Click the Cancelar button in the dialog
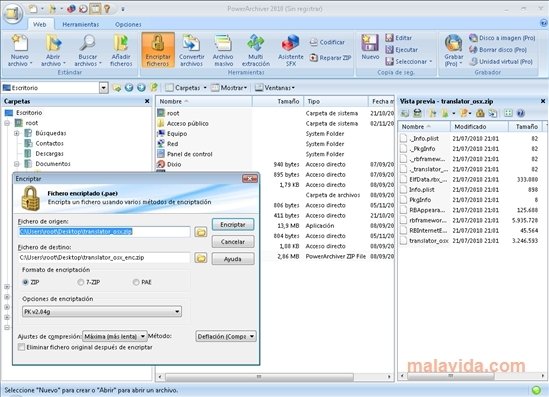This screenshot has height=397, width=549. pyautogui.click(x=233, y=242)
